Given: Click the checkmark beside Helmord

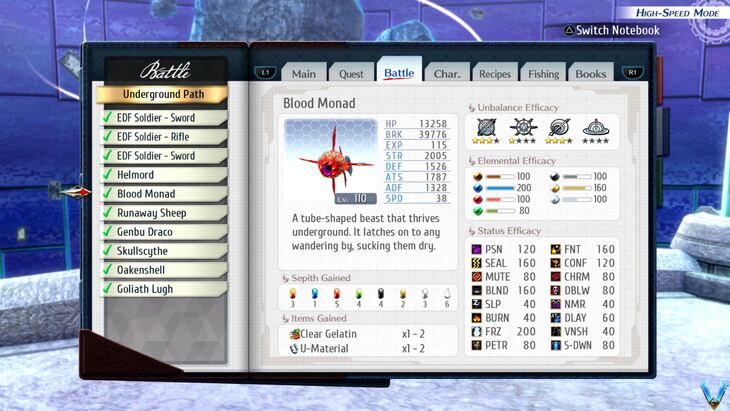Looking at the screenshot, I should (108, 174).
